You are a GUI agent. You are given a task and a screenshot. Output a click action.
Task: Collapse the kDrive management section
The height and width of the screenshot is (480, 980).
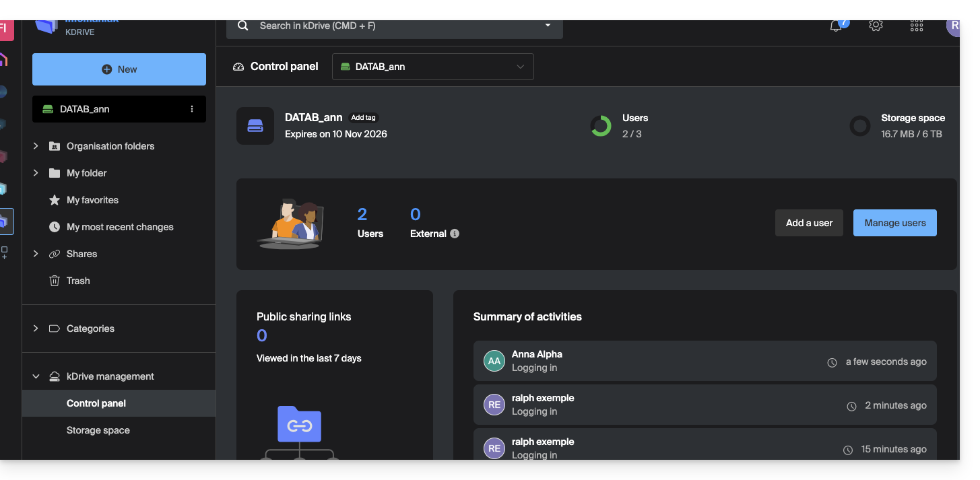[36, 376]
